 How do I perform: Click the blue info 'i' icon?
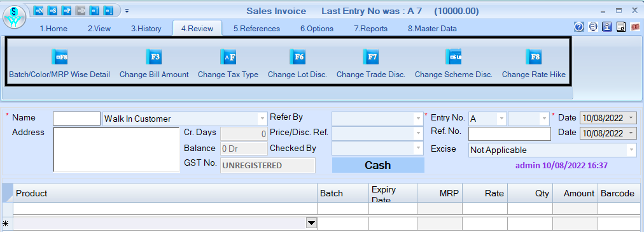click(x=608, y=27)
